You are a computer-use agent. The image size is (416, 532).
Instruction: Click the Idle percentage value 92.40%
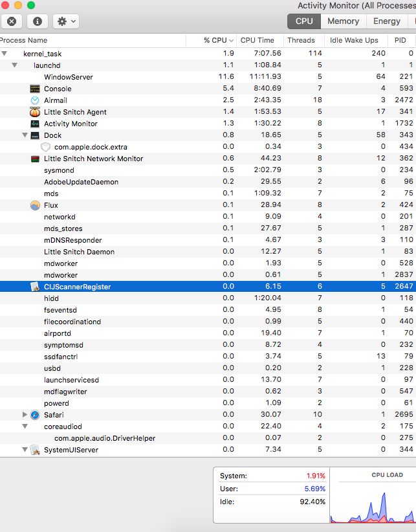(312, 502)
